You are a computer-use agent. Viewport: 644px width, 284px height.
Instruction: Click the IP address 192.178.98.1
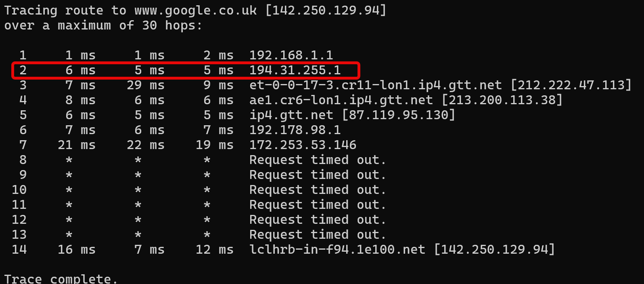[295, 130]
